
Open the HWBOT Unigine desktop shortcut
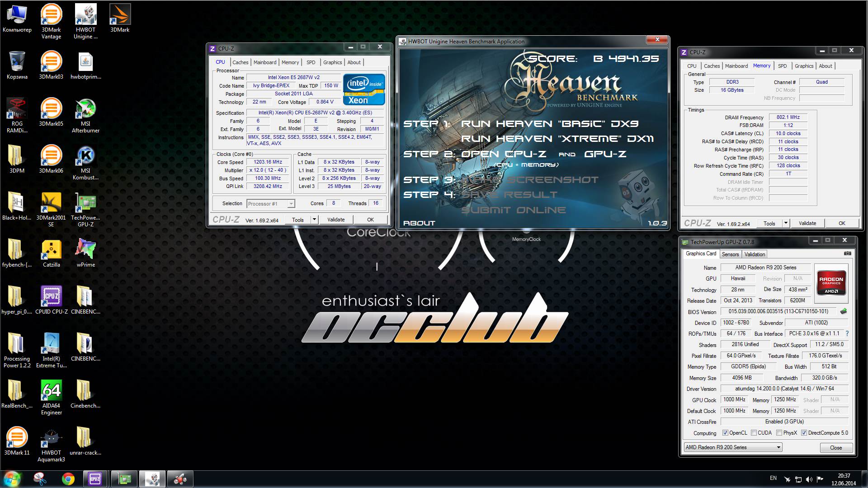(x=85, y=21)
